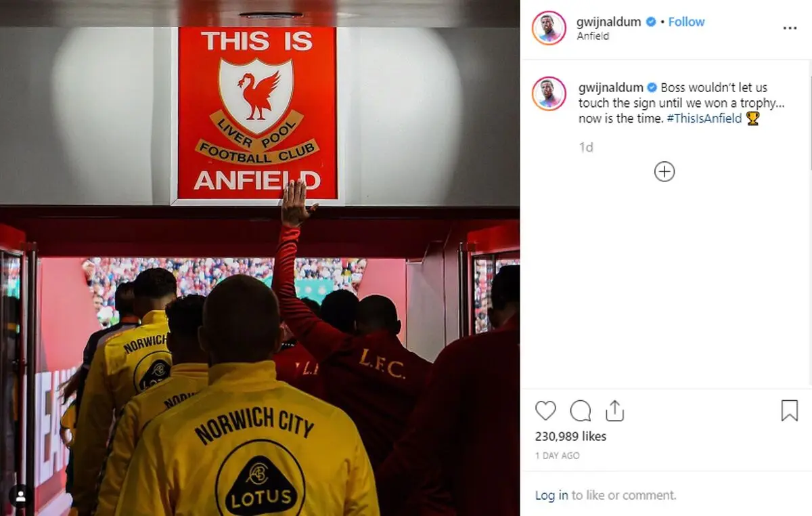
Task: Open the Anfield location link
Action: click(593, 37)
